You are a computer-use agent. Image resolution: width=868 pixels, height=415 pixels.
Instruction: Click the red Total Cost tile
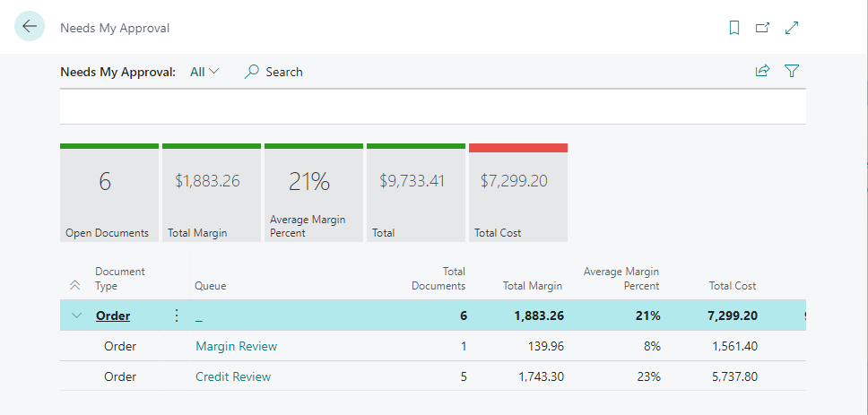517,193
